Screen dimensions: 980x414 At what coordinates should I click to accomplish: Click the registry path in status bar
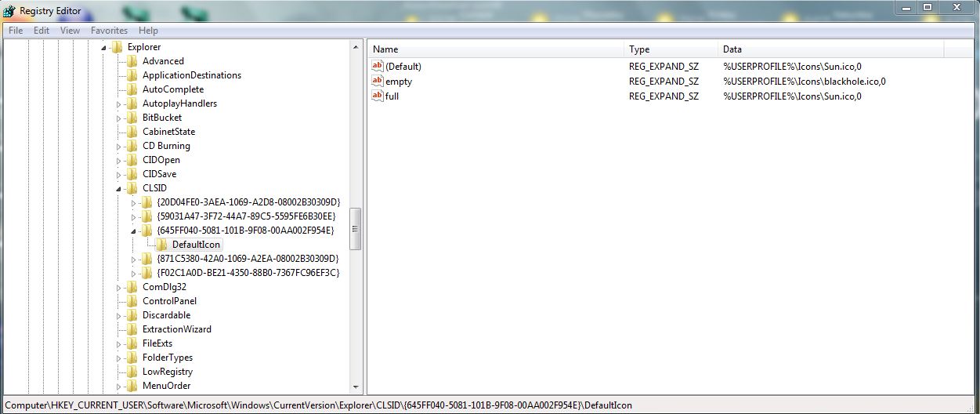pyautogui.click(x=318, y=405)
